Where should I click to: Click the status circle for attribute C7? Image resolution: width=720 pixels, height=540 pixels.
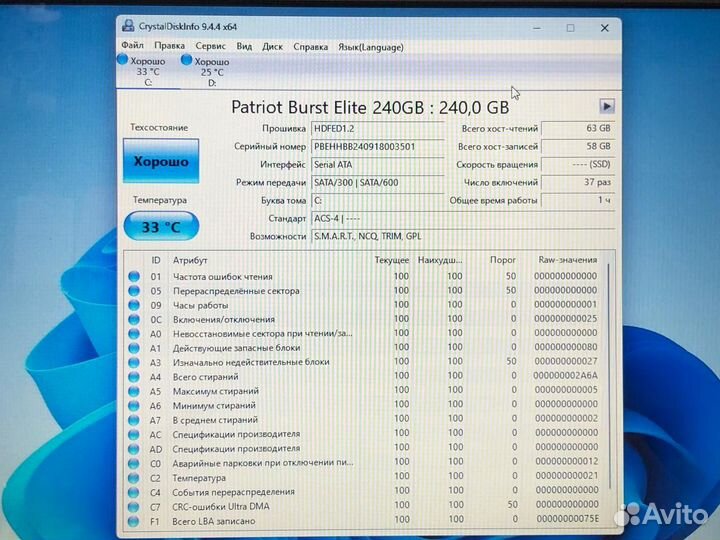click(x=134, y=507)
